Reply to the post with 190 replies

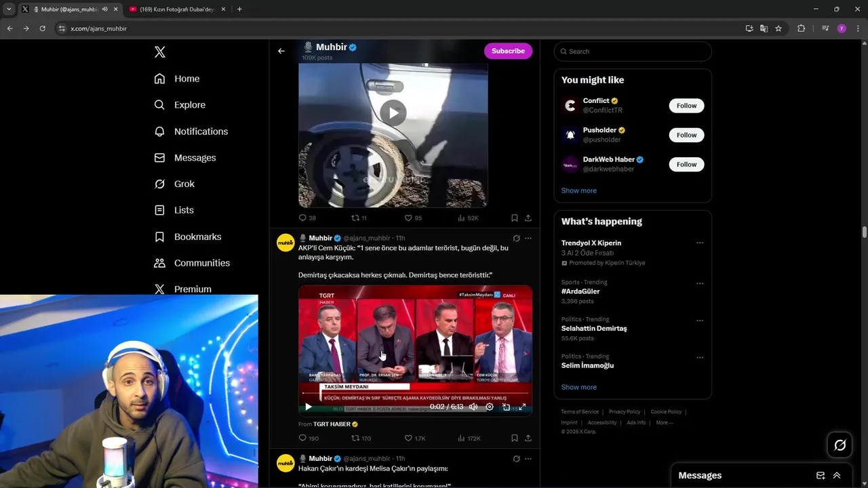[x=309, y=439]
